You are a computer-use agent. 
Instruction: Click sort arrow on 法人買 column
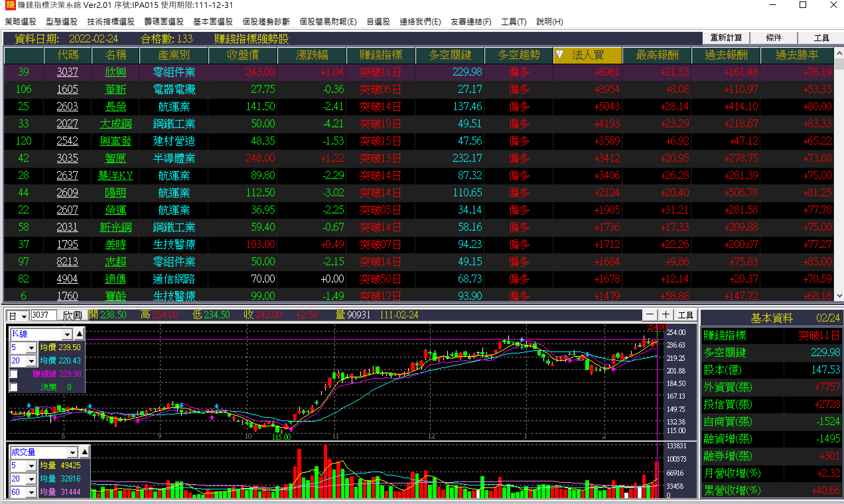560,54
